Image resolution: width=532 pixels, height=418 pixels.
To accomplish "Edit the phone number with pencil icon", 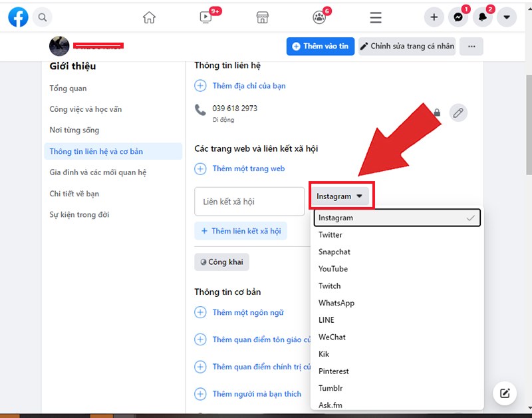I will [458, 112].
